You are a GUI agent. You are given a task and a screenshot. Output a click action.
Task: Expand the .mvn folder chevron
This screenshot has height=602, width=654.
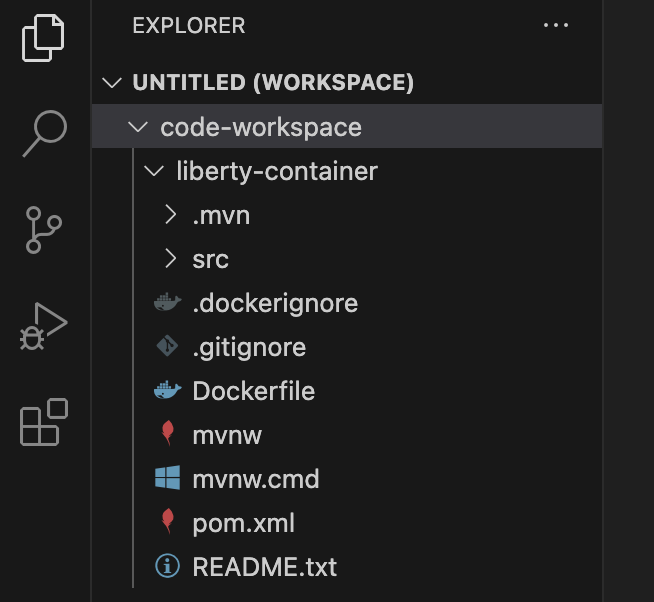[x=170, y=215]
